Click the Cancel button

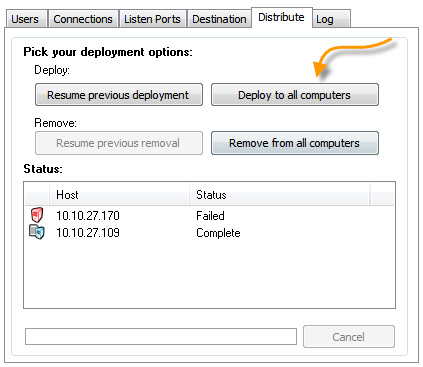pyautogui.click(x=349, y=337)
